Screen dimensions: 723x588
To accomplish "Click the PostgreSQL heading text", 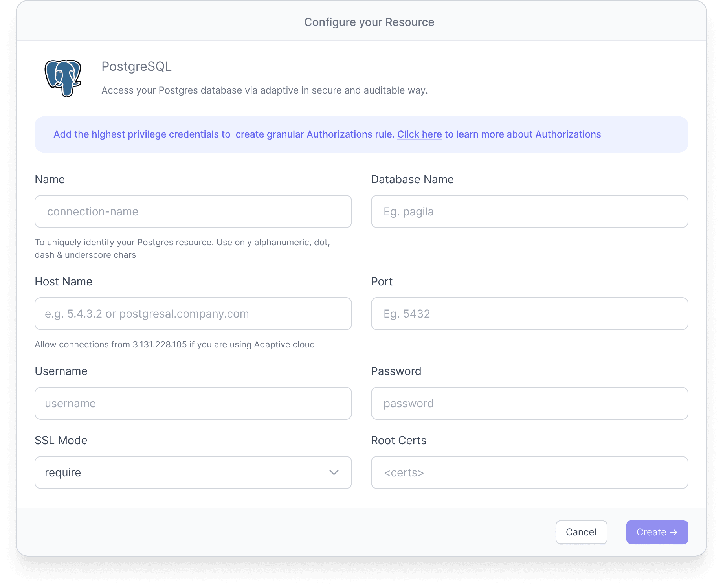I will (x=136, y=66).
